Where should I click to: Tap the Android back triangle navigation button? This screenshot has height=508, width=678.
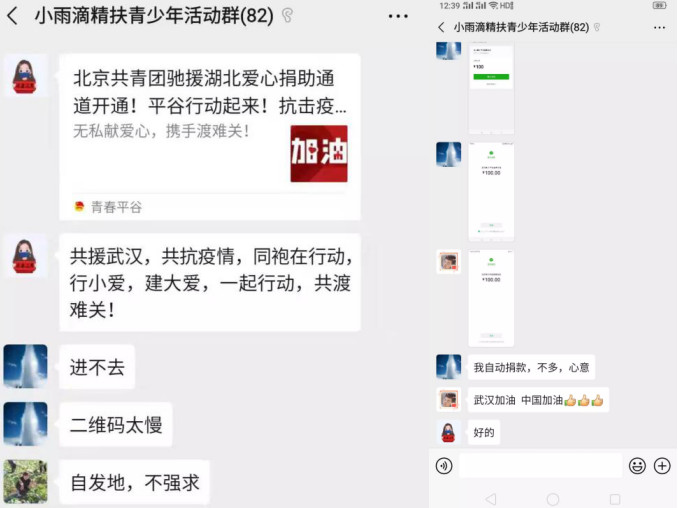click(491, 499)
